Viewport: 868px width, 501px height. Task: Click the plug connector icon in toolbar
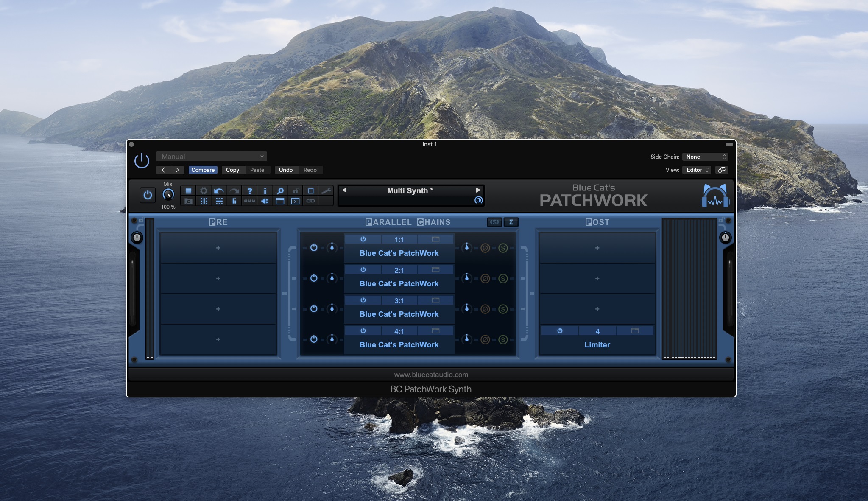(265, 201)
